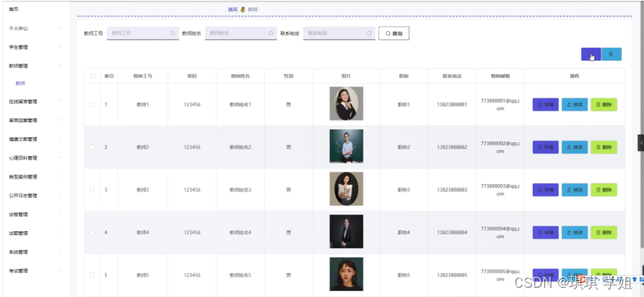Check the checkbox for row 2 教师2
This screenshot has height=297, width=644.
93,147
